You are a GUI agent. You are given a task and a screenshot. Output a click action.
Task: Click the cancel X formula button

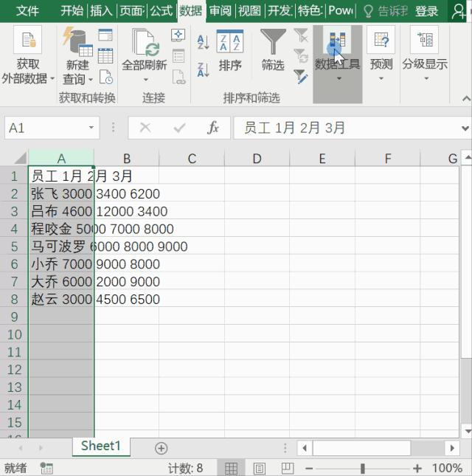click(145, 128)
